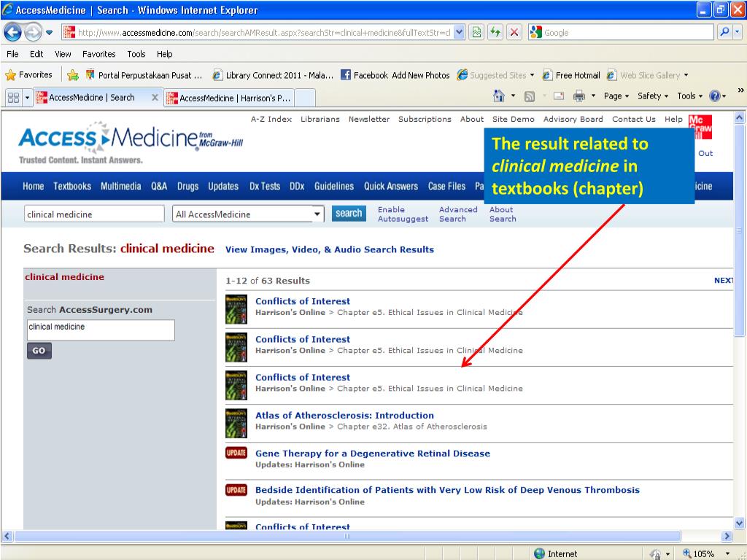747x560 pixels.
Task: Click the Print icon
Action: (578, 96)
